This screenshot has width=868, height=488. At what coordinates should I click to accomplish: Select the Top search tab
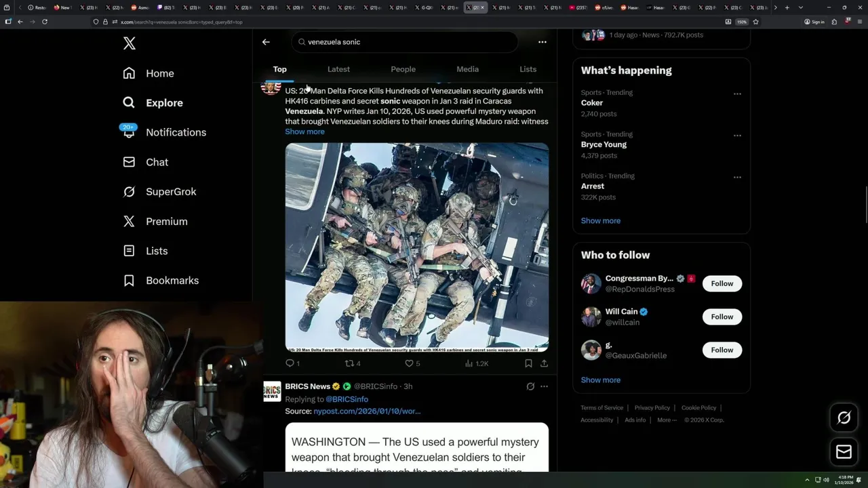click(x=279, y=69)
